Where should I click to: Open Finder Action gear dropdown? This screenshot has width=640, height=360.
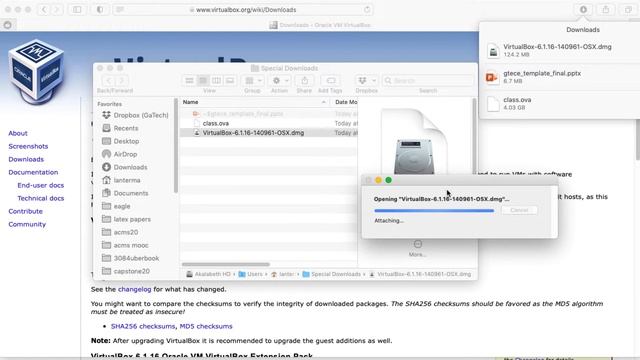pos(280,80)
